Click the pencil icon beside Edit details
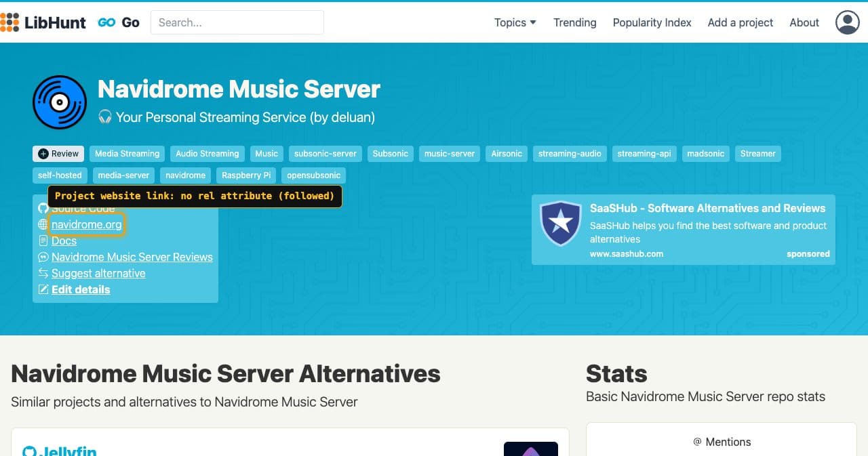 tap(43, 289)
